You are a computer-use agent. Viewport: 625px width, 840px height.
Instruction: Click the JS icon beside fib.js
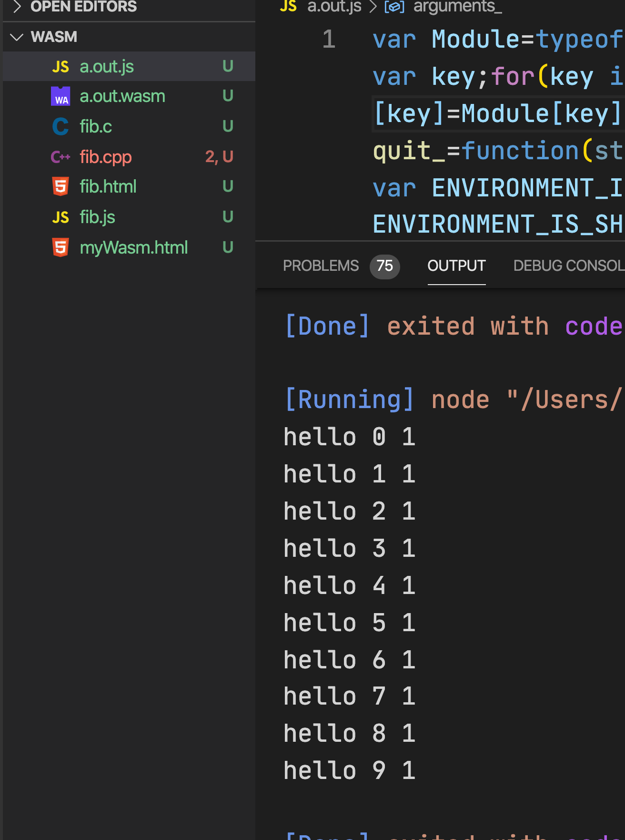coord(60,217)
